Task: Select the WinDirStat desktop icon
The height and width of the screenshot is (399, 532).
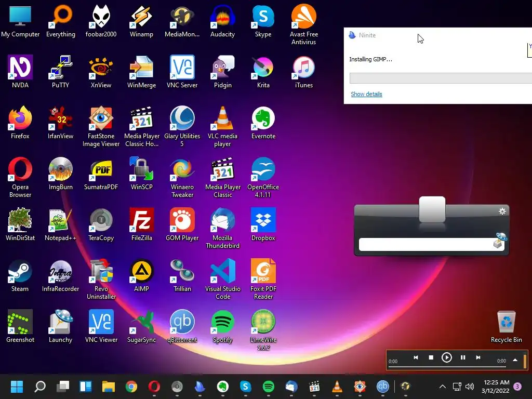Action: [20, 224]
